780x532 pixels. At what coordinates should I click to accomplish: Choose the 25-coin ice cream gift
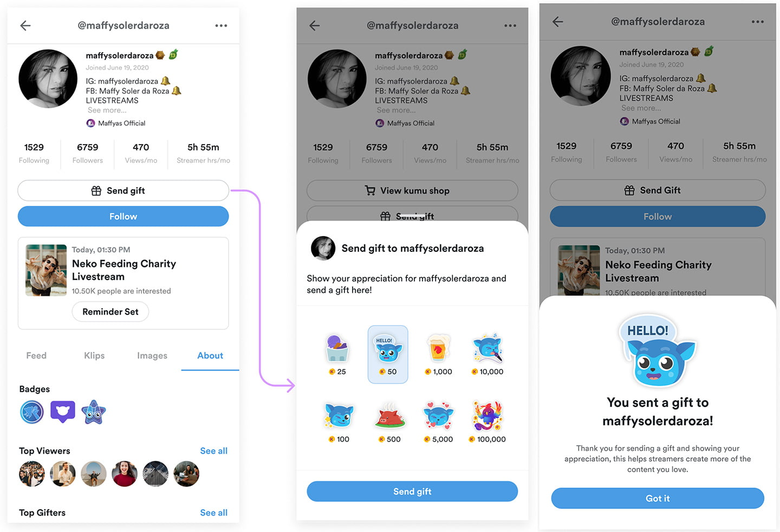coord(337,354)
